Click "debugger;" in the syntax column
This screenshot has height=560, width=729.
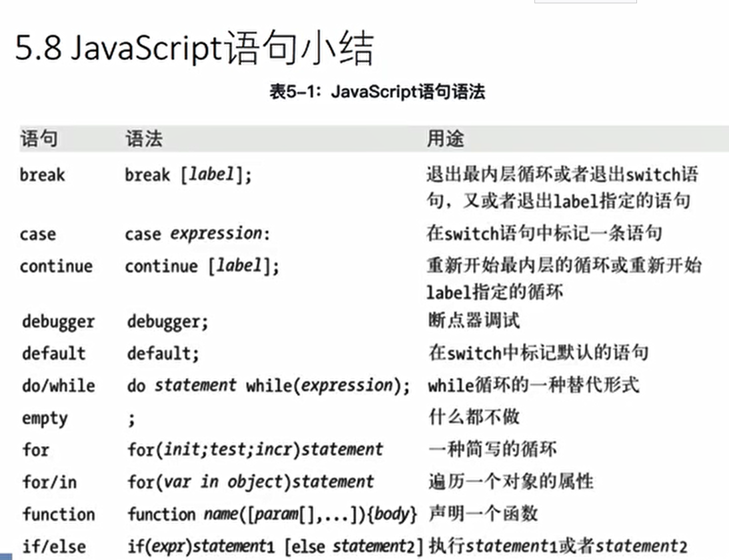(168, 321)
